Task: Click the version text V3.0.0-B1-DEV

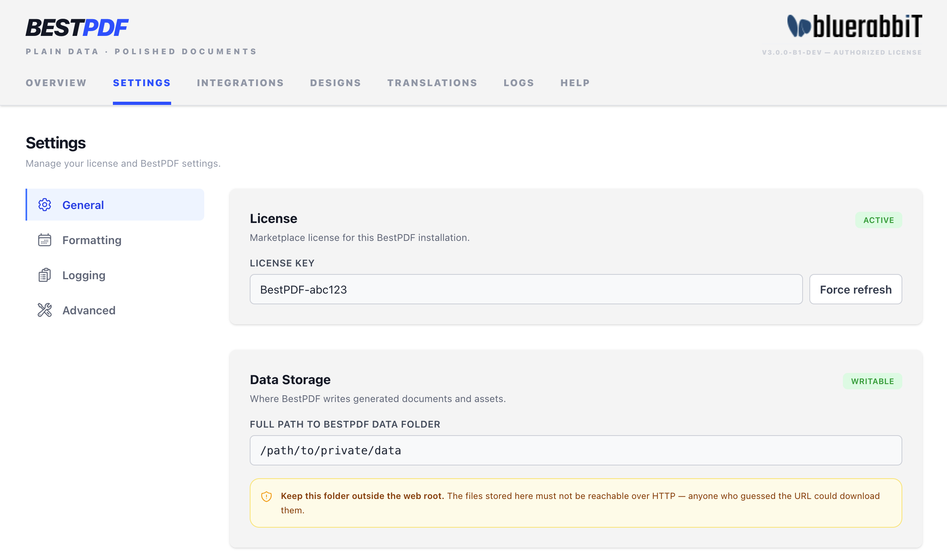Action: 792,52
